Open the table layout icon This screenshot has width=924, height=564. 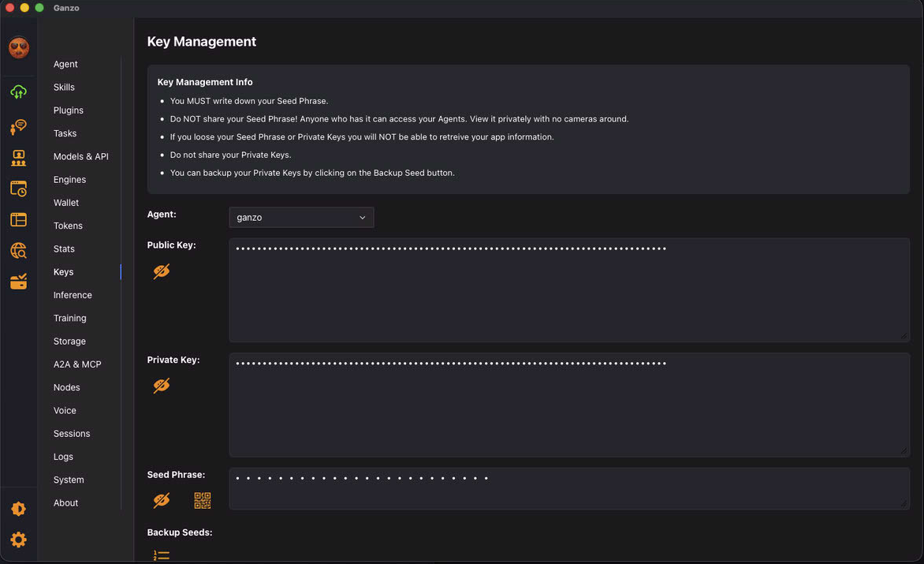[x=18, y=220]
